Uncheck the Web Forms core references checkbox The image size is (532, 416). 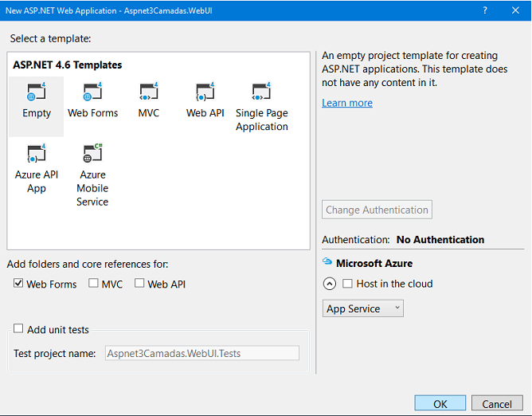pos(18,283)
